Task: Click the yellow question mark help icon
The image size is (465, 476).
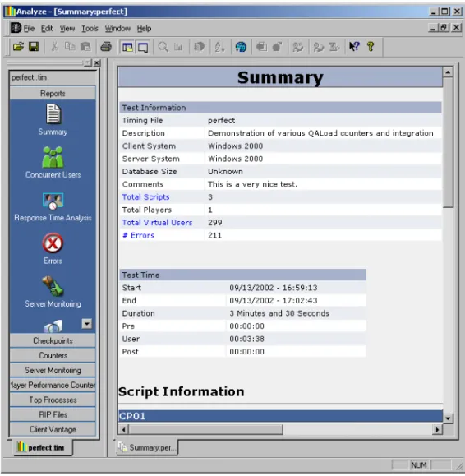Action: click(371, 47)
